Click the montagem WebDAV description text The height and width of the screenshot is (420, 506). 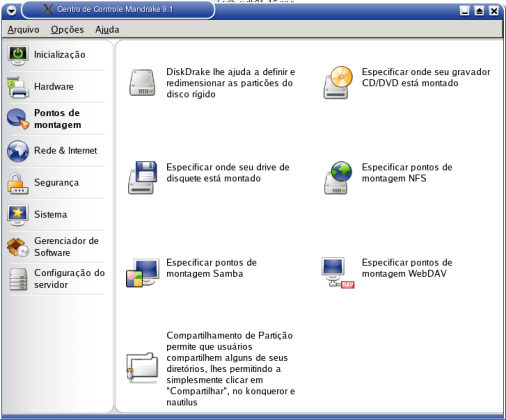point(407,268)
